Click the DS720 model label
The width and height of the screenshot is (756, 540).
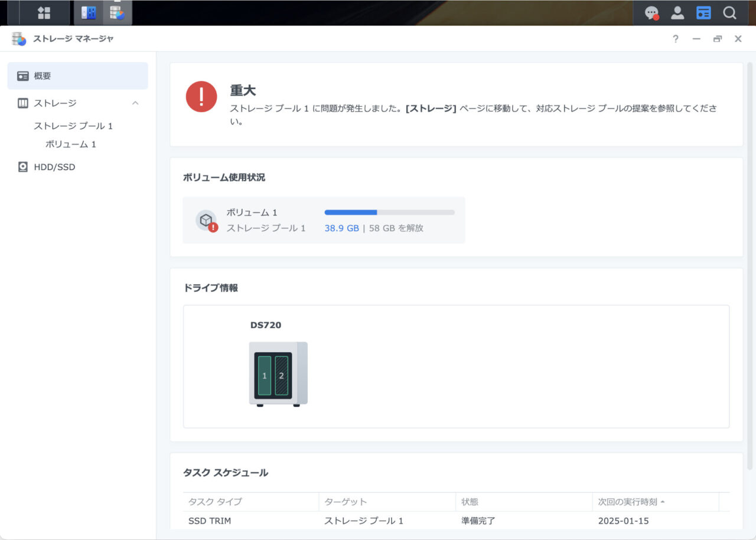click(266, 325)
